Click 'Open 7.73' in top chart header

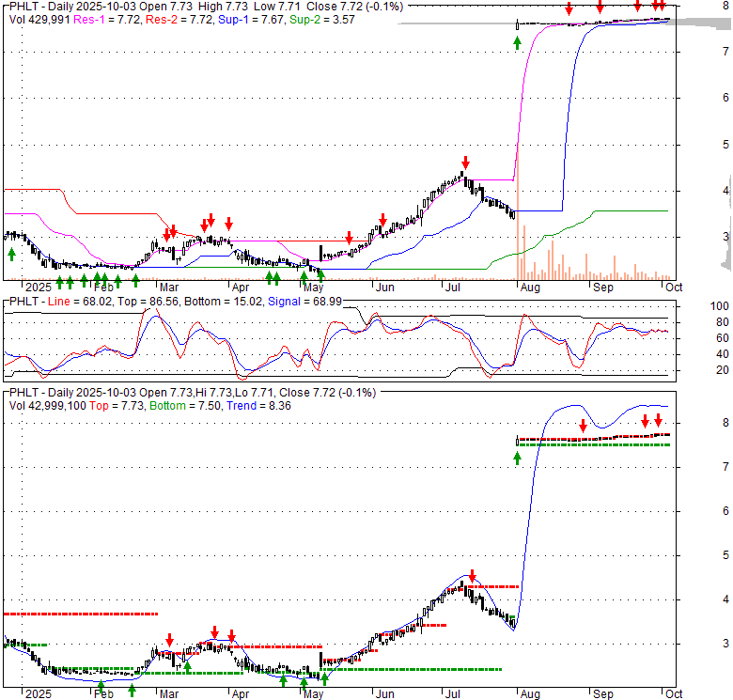[165, 7]
